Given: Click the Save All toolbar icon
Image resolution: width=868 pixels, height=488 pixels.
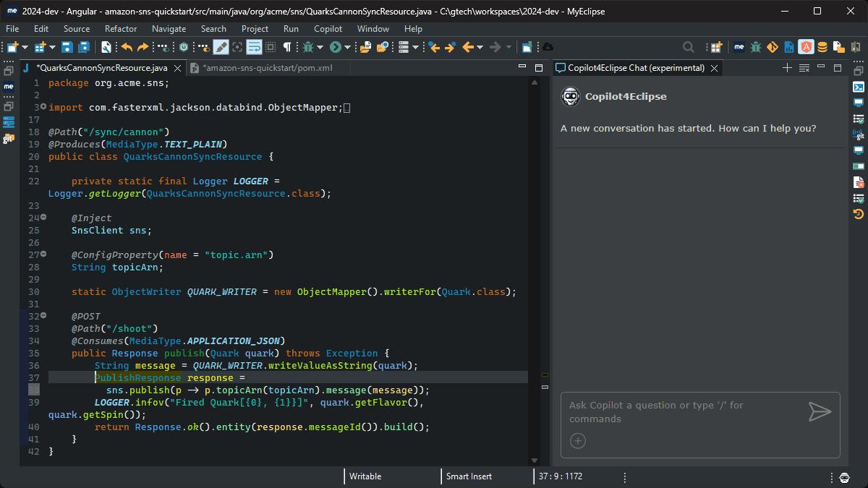Looking at the screenshot, I should [84, 47].
